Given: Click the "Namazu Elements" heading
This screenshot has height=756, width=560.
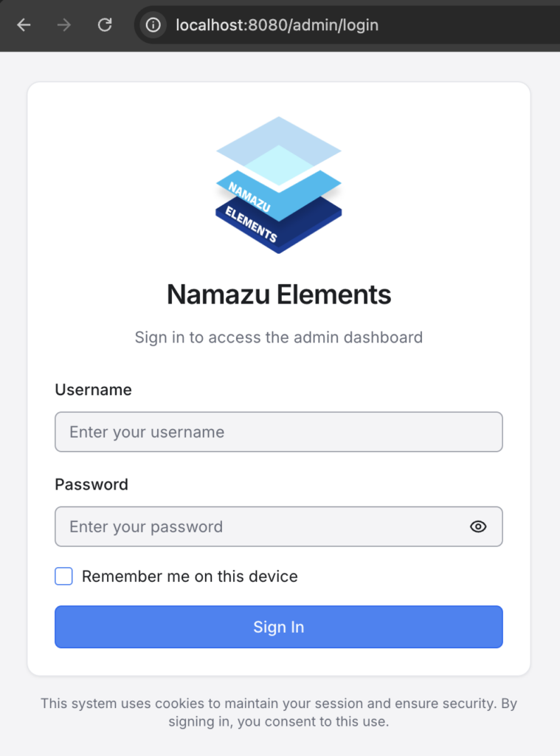Looking at the screenshot, I should click(278, 295).
